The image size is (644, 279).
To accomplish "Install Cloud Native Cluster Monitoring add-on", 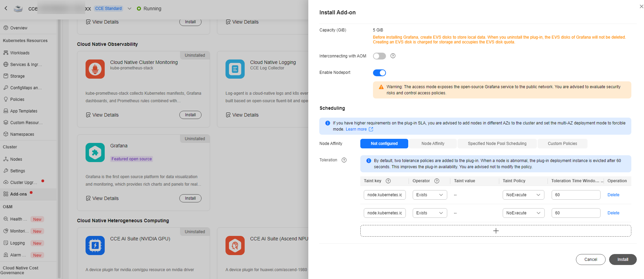I will tap(190, 115).
